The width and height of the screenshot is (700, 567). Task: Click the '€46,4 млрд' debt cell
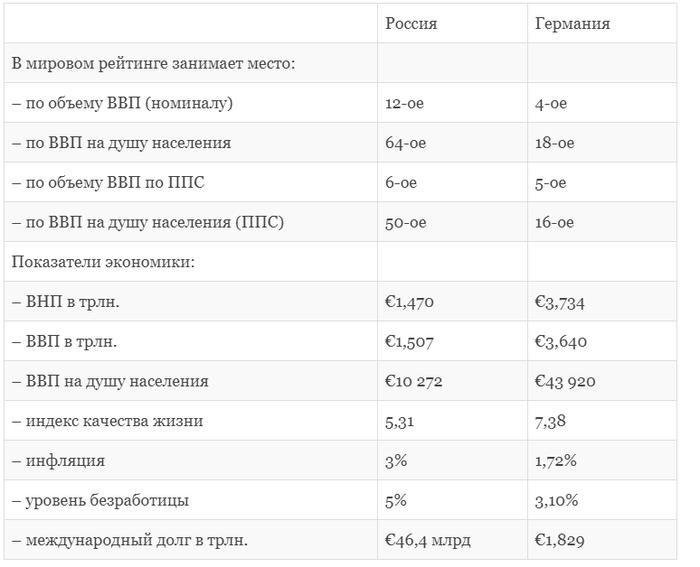pos(428,541)
